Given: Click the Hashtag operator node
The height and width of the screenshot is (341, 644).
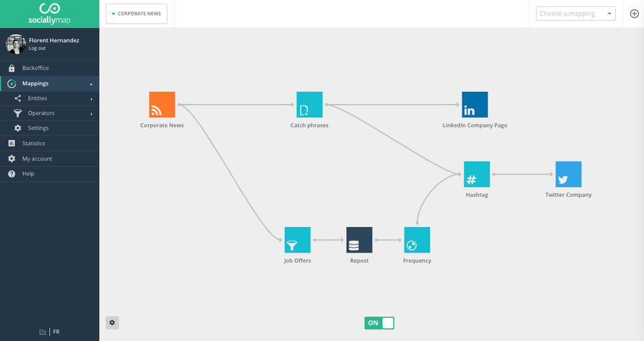Looking at the screenshot, I should [x=476, y=174].
